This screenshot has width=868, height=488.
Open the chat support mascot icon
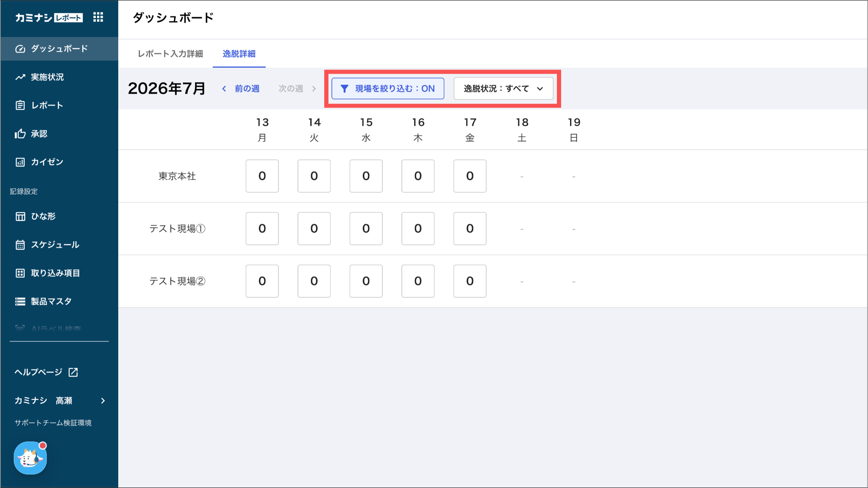30,457
